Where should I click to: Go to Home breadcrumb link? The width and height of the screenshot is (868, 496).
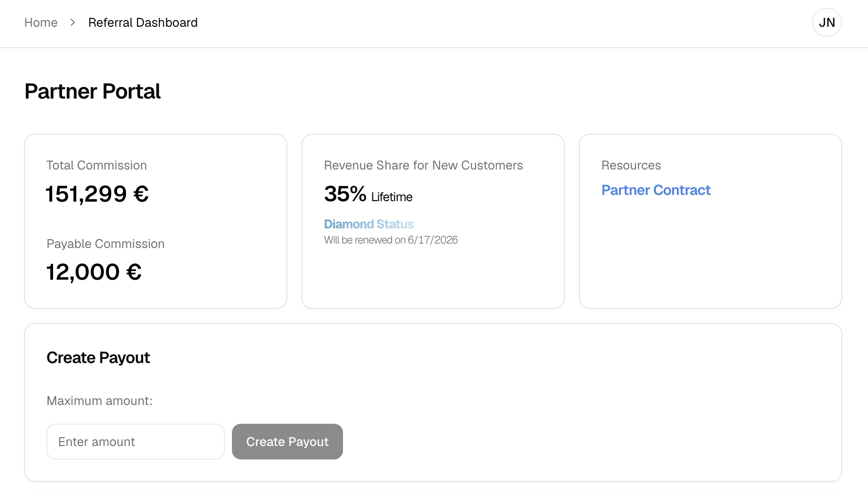coord(41,22)
